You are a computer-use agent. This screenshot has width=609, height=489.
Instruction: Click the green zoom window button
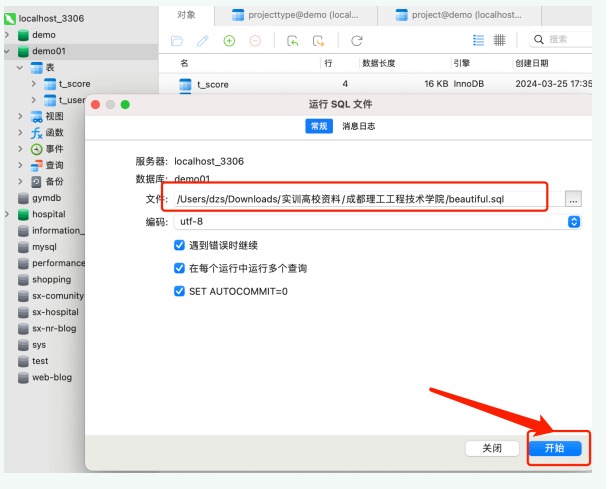pyautogui.click(x=125, y=104)
